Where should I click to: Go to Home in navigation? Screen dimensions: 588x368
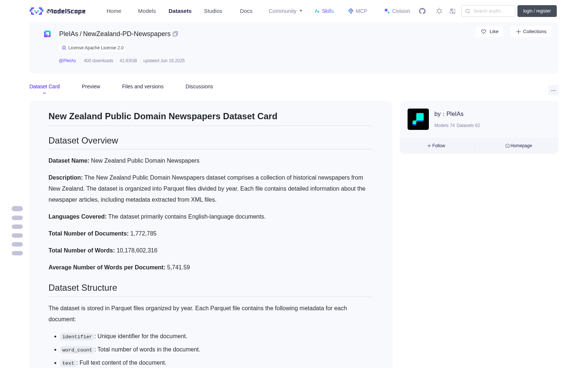click(114, 11)
